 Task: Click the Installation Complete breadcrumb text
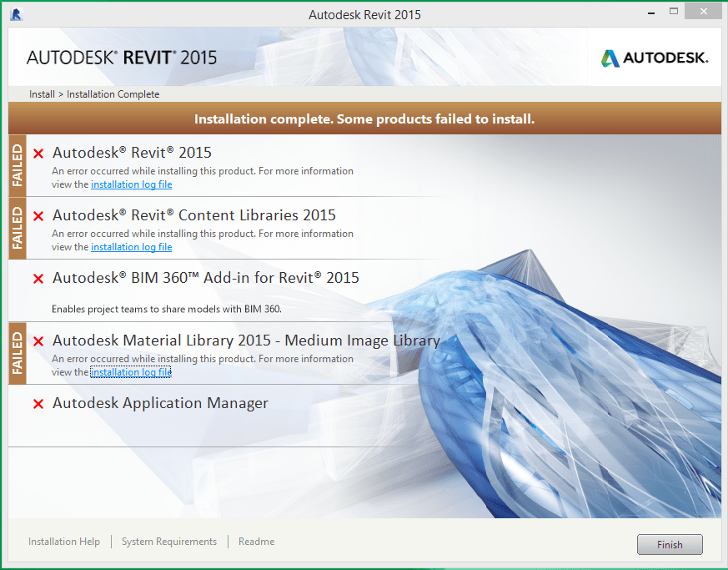[113, 94]
